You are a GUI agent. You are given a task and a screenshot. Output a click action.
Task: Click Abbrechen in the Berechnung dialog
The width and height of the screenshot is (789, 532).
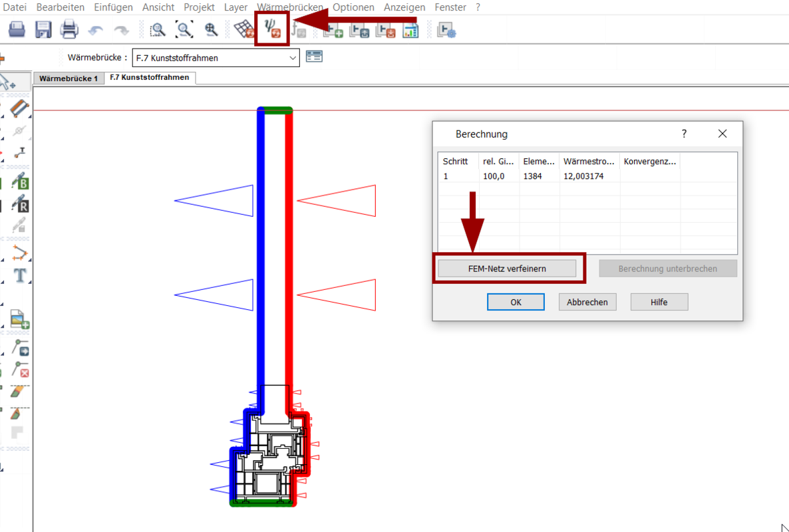pos(587,302)
